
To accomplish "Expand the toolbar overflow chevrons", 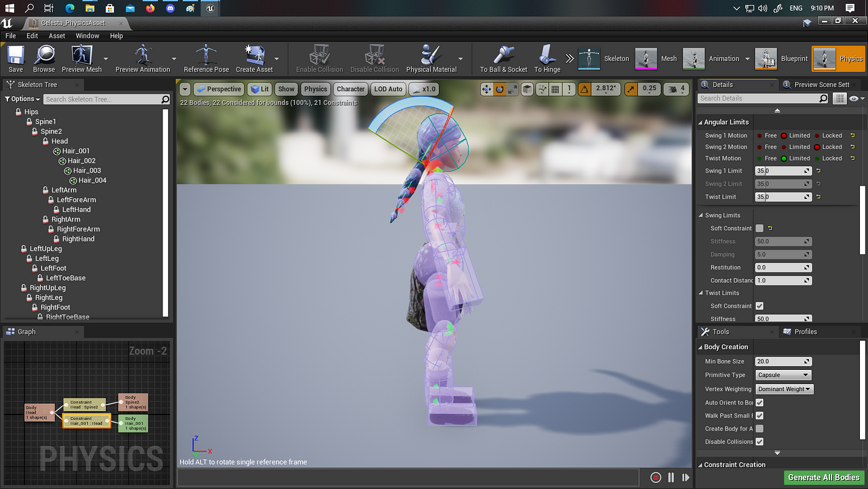I will (569, 59).
